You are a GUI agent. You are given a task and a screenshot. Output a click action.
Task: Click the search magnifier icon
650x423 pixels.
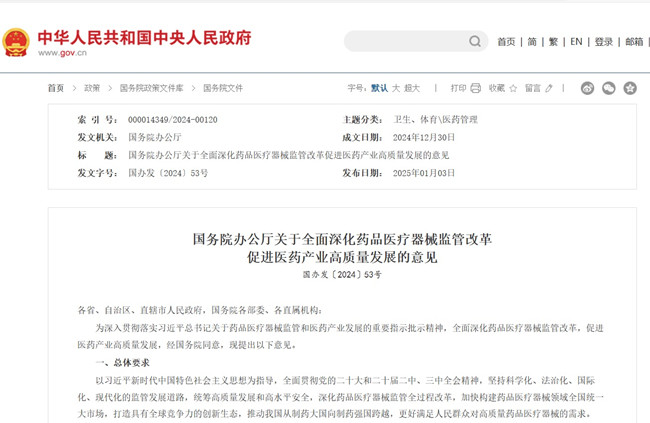(x=475, y=42)
